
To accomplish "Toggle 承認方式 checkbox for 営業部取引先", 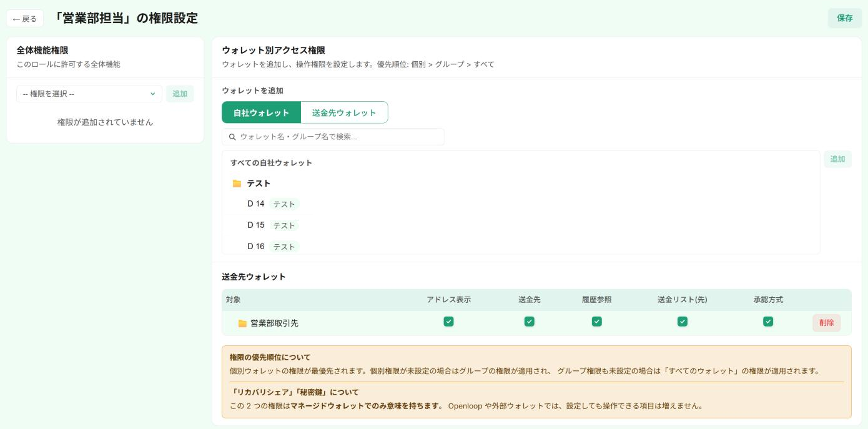I will (768, 322).
